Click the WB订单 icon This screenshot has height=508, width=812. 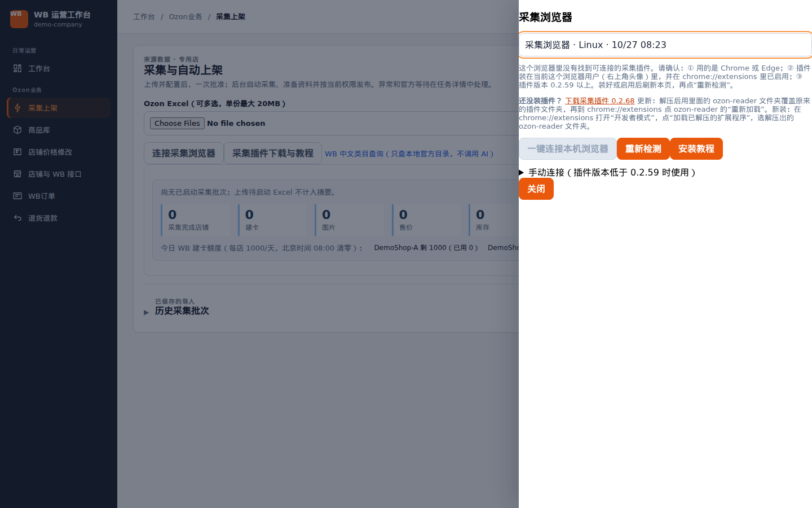pyautogui.click(x=17, y=196)
